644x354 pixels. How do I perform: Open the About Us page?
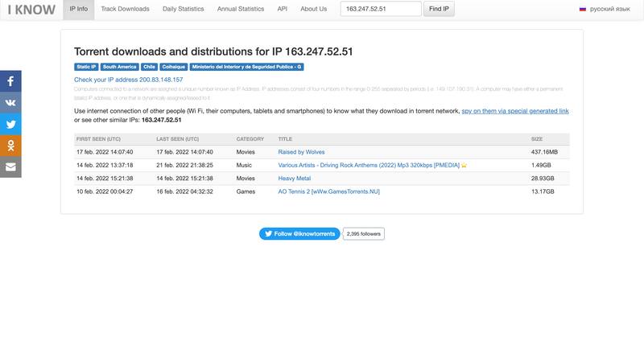pyautogui.click(x=313, y=9)
